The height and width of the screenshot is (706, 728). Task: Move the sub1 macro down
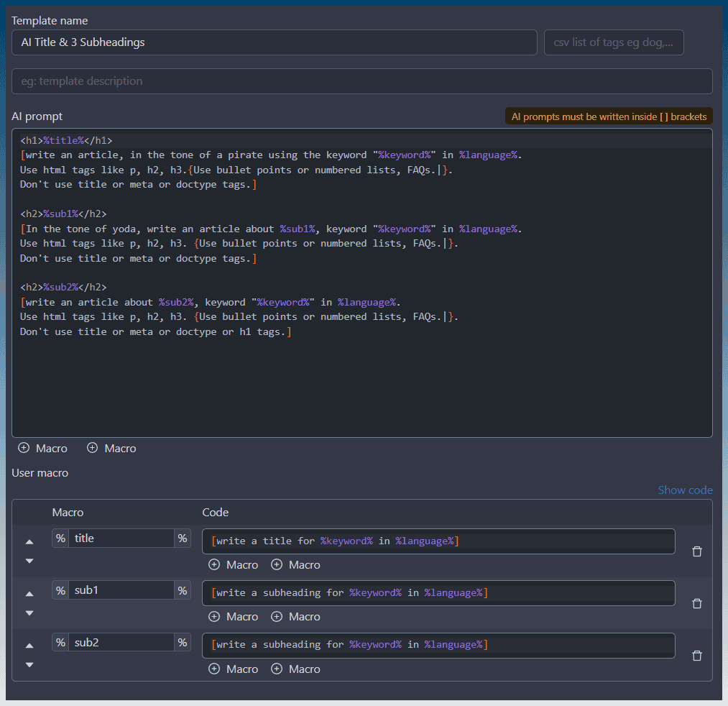(29, 613)
